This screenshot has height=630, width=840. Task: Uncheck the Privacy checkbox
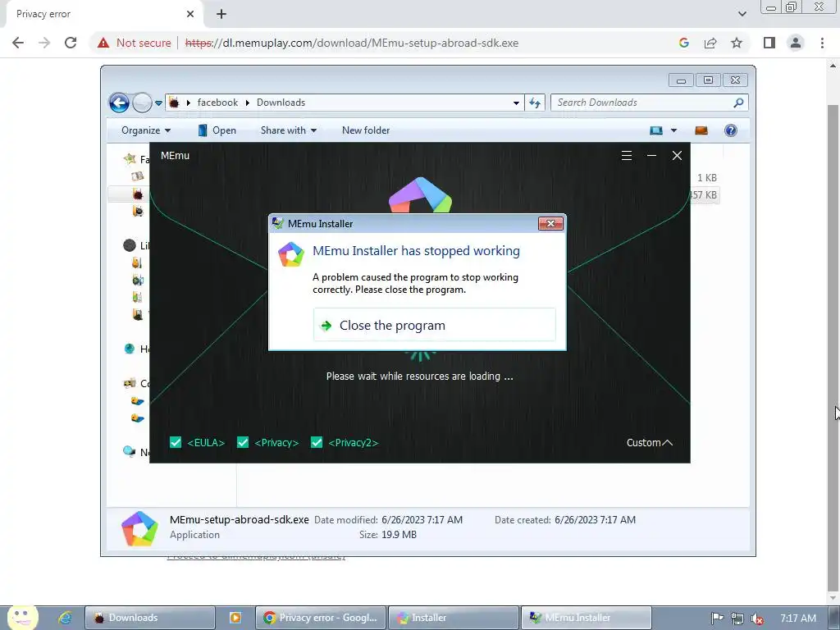click(x=243, y=442)
